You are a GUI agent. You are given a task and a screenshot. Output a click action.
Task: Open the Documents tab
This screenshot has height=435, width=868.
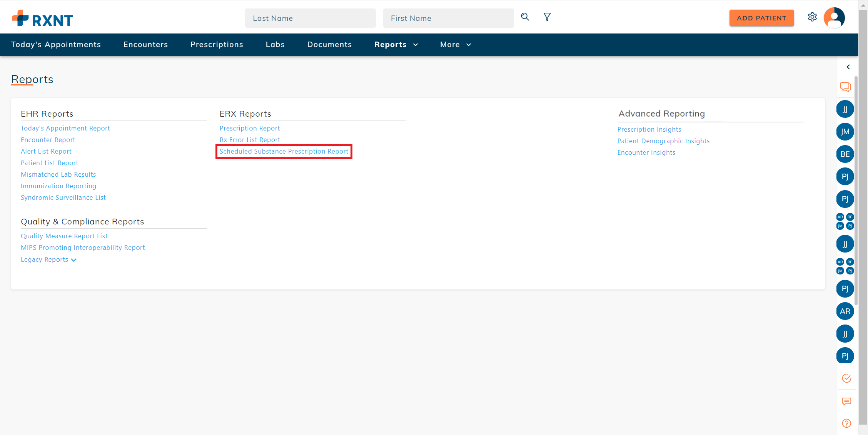[x=329, y=45]
